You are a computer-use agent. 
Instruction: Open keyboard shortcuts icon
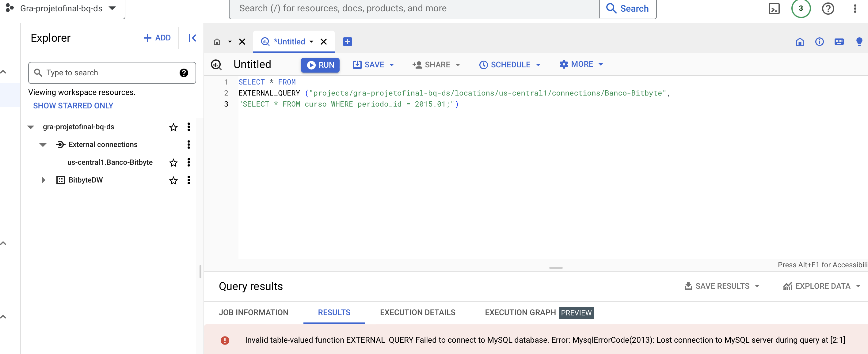pyautogui.click(x=839, y=42)
